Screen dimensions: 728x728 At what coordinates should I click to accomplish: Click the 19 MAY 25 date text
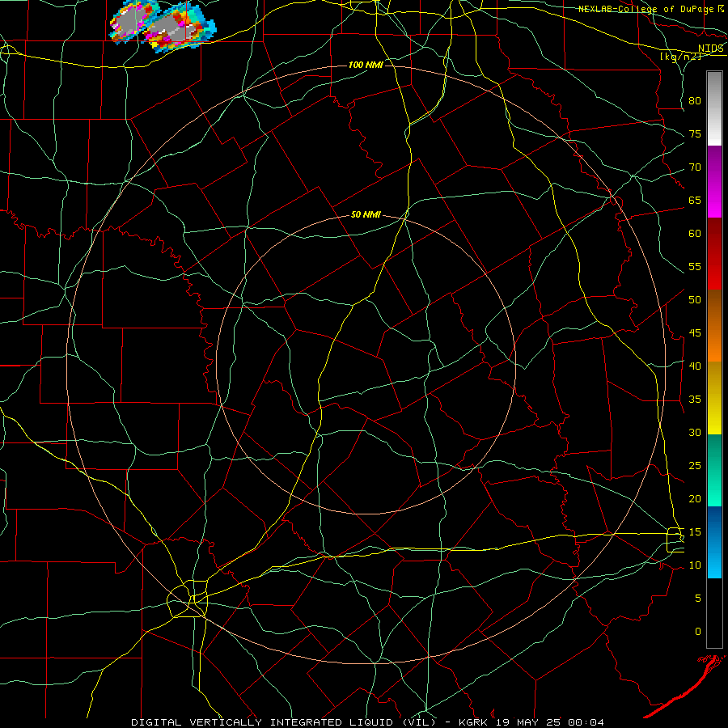pyautogui.click(x=529, y=722)
